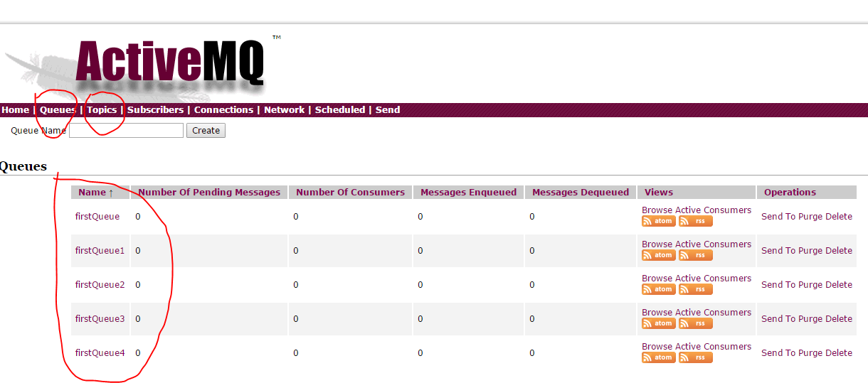This screenshot has width=868, height=383.
Task: Open the atom feed for firstQueue3
Action: click(x=658, y=323)
